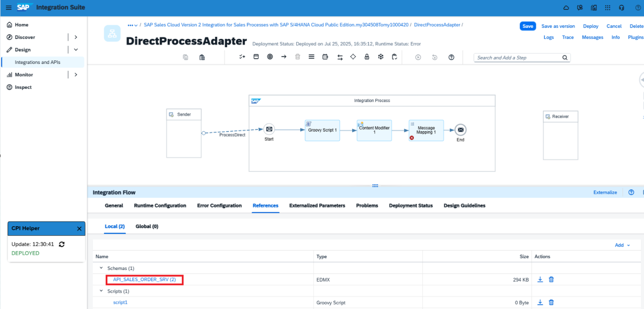The height and width of the screenshot is (309, 644).
Task: Select the Participant palette icon
Action: 256,57
